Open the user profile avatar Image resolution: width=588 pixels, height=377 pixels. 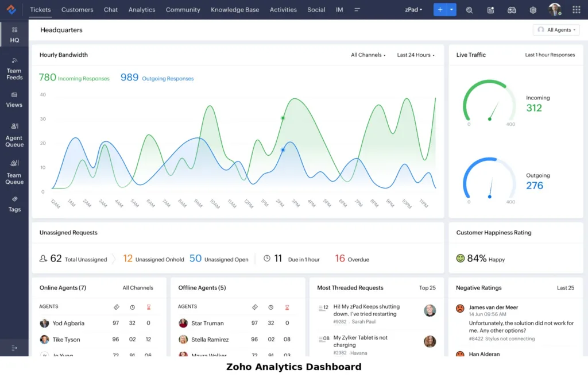[x=555, y=9]
